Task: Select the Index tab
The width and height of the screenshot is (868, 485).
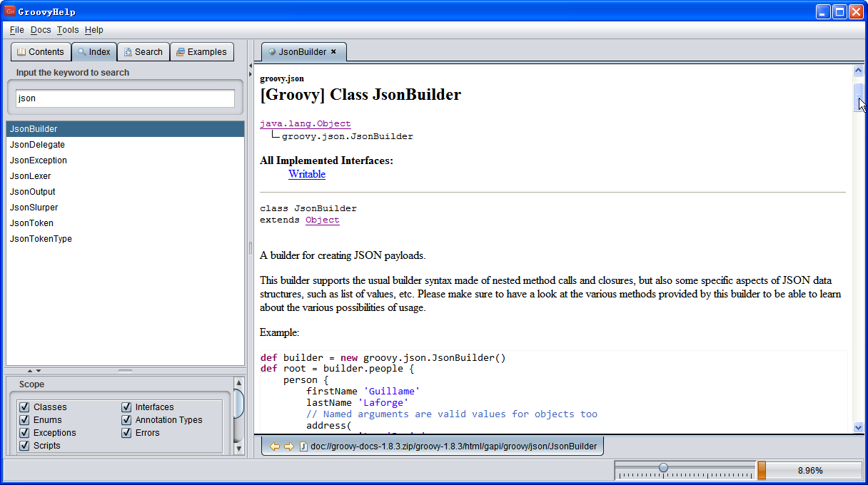Action: [x=94, y=52]
